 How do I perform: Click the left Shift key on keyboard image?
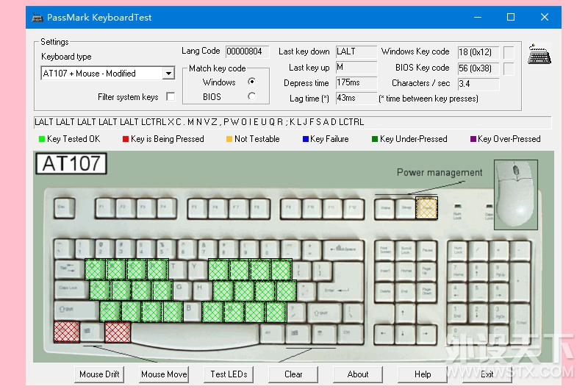tap(76, 310)
